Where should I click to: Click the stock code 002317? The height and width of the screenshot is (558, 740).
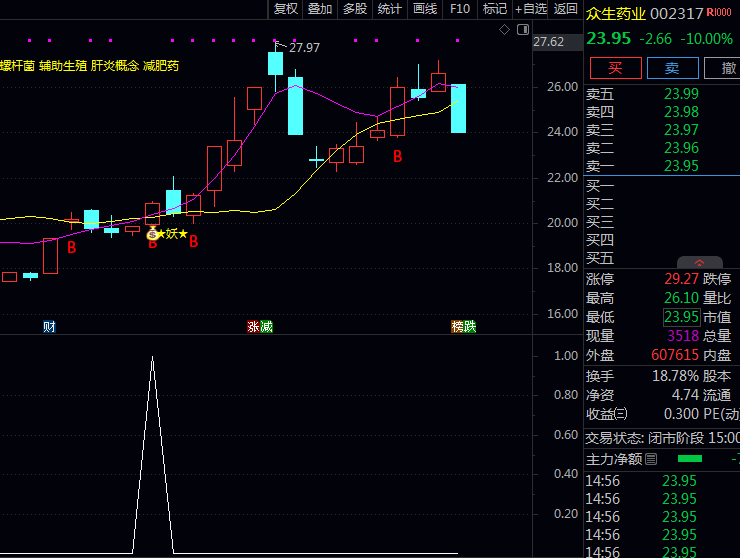pyautogui.click(x=676, y=14)
